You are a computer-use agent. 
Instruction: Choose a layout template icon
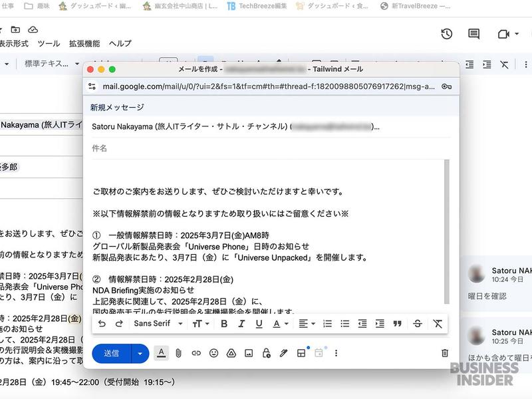(301, 353)
